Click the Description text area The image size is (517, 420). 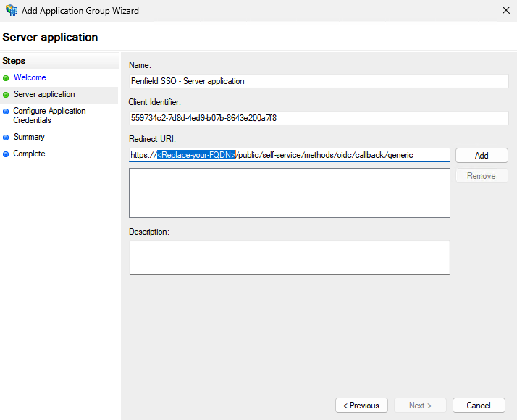[290, 258]
